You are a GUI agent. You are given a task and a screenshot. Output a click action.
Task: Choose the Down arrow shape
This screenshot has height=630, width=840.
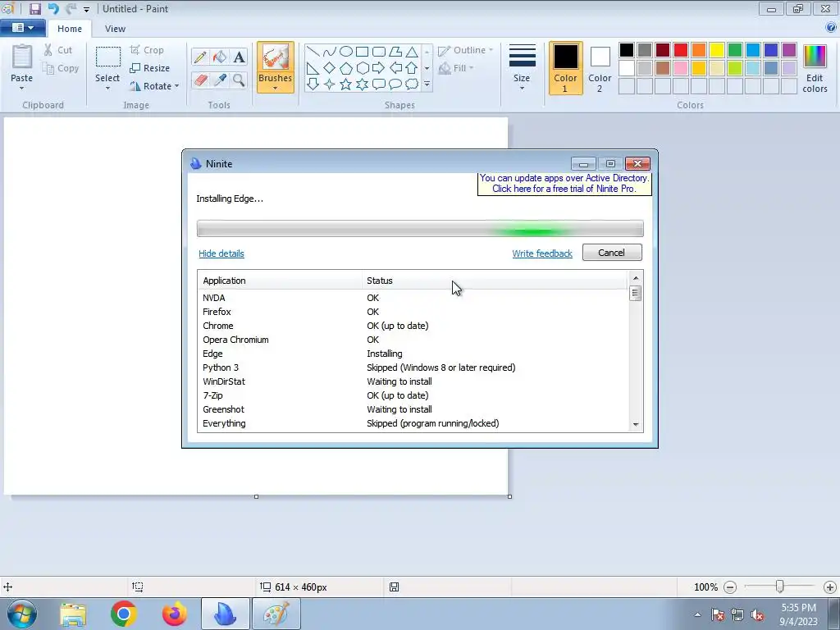[x=313, y=84]
